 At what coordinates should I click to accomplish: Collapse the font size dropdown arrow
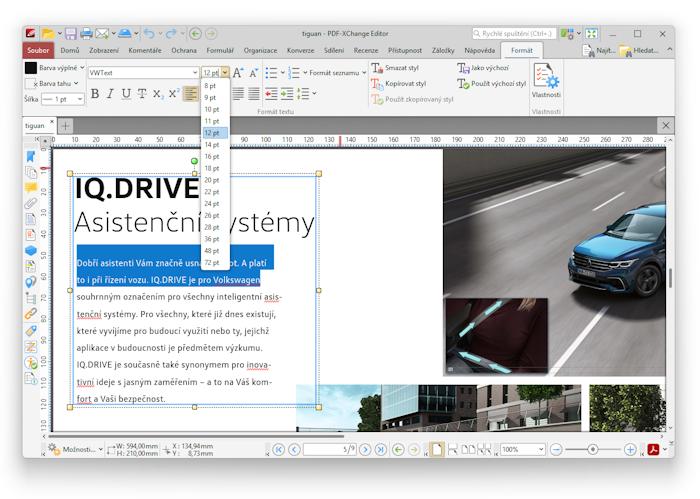tap(225, 73)
